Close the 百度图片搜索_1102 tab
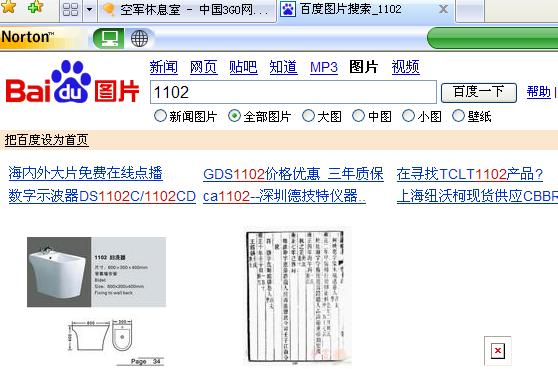 pos(443,9)
